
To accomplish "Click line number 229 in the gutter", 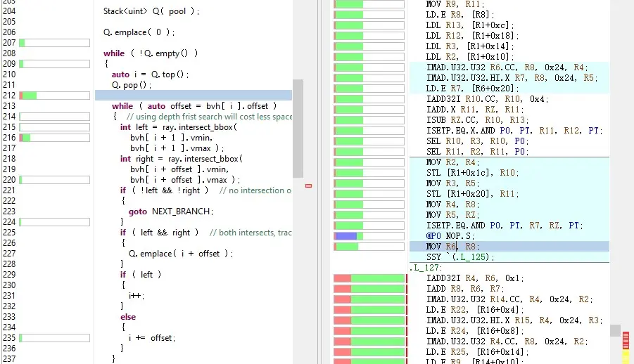I will (9, 275).
